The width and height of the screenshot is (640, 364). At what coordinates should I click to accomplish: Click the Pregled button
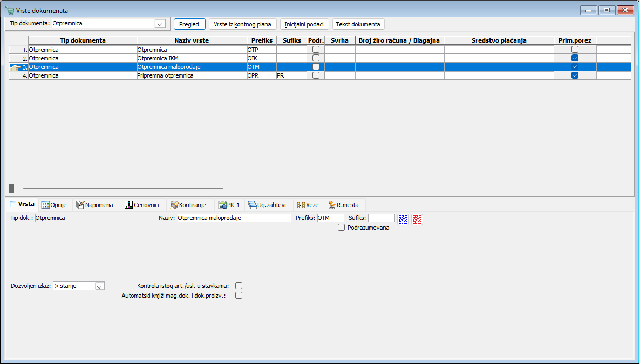point(189,24)
